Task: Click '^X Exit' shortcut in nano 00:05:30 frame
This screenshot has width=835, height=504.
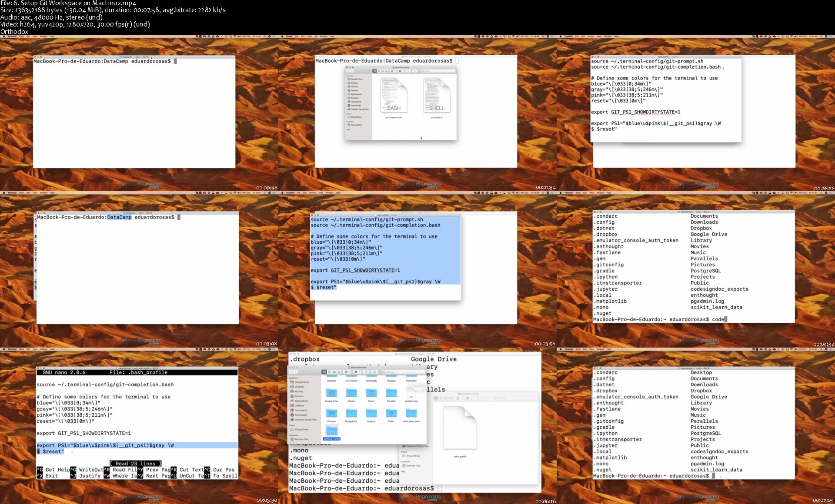Action: (x=47, y=476)
